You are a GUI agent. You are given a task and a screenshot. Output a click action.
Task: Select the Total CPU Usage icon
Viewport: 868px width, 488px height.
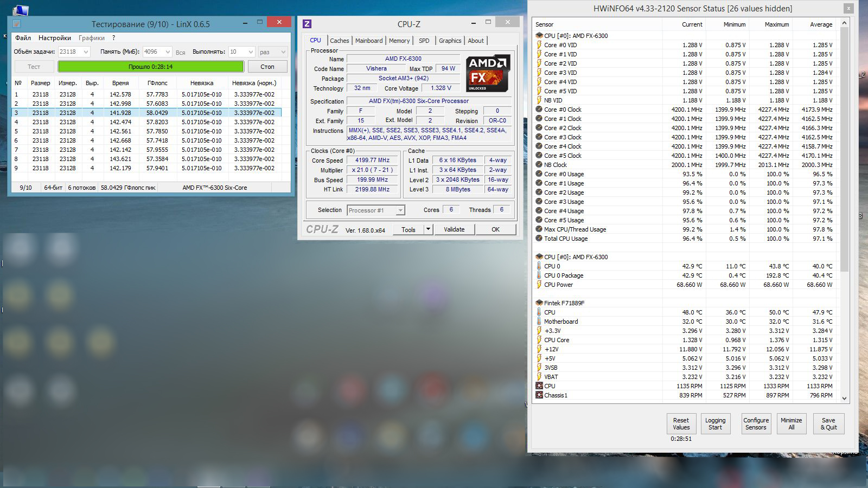point(539,239)
